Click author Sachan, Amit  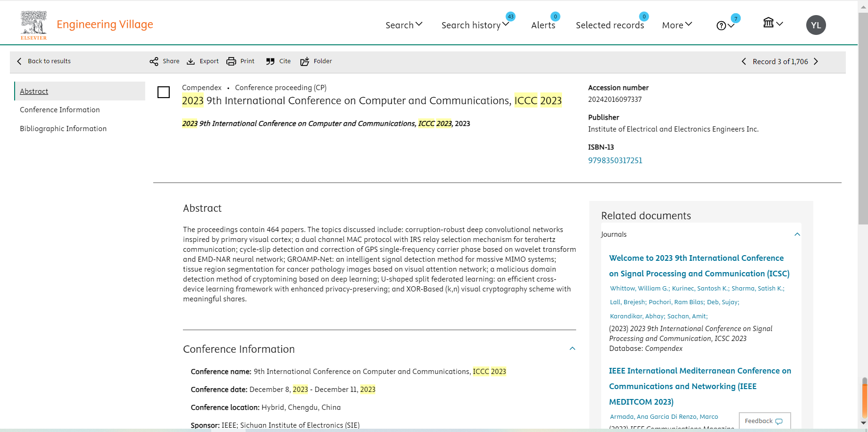click(x=687, y=316)
